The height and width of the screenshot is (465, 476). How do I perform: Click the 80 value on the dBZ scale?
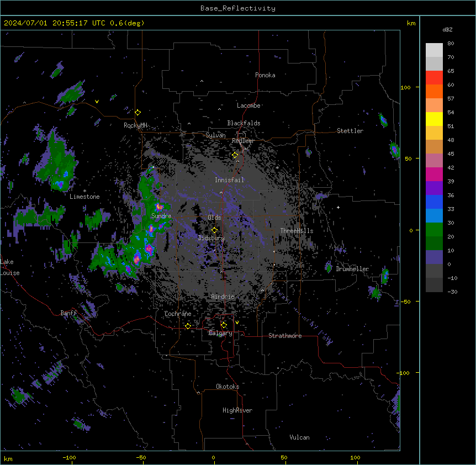pos(451,44)
